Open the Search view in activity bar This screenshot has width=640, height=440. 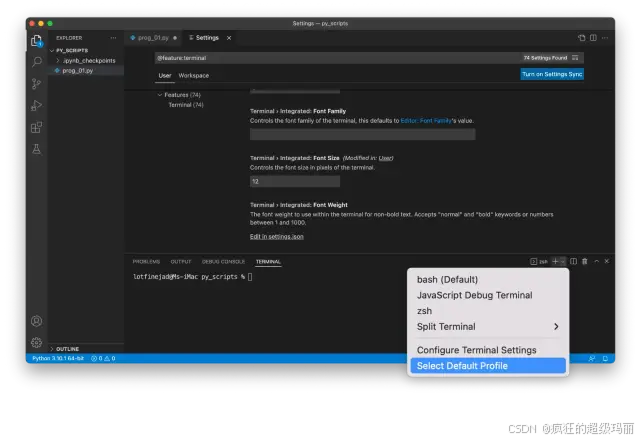[x=36, y=62]
